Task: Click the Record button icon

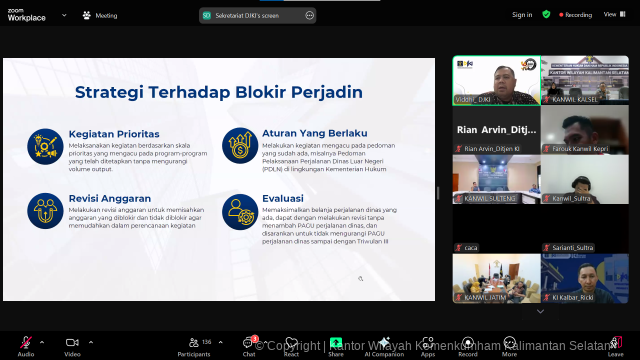Action: pos(468,342)
